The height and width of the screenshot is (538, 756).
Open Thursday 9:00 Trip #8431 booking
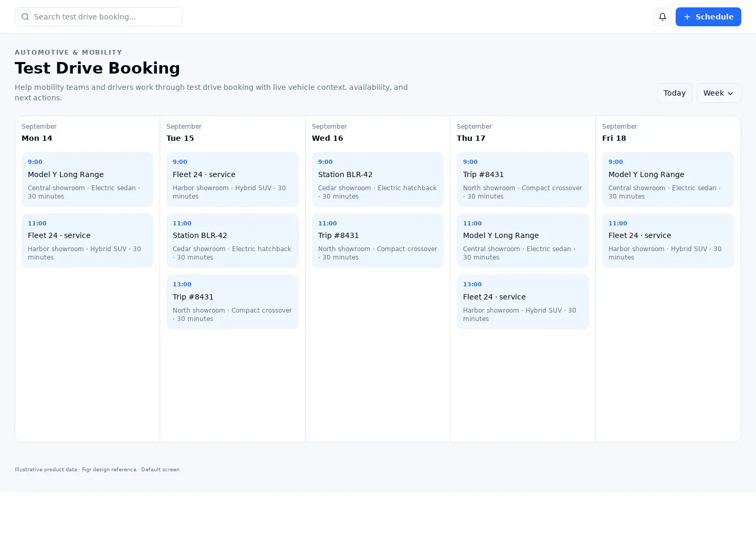(x=523, y=179)
